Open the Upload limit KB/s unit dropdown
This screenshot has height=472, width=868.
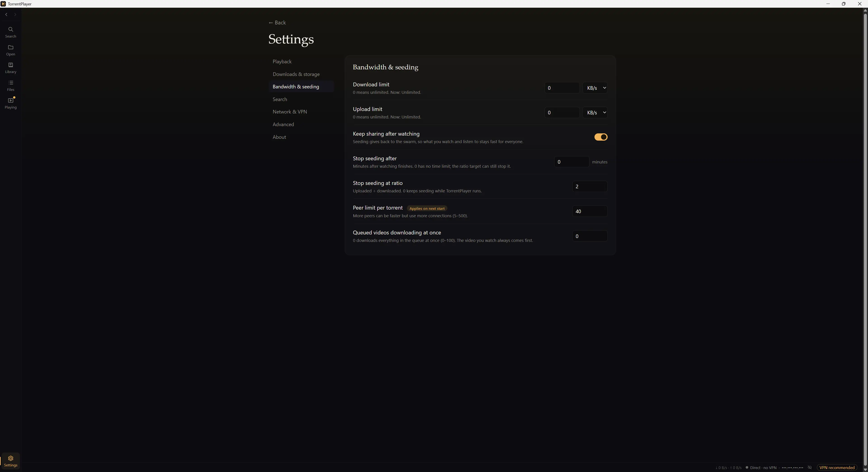(595, 113)
